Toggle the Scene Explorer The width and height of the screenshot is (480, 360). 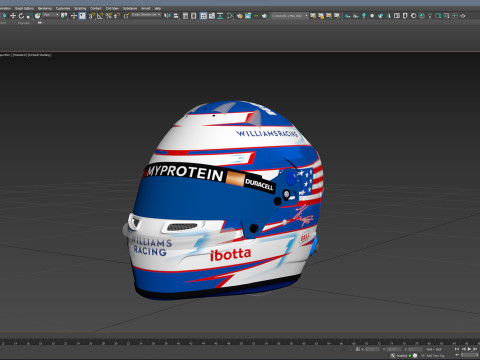tap(185, 16)
